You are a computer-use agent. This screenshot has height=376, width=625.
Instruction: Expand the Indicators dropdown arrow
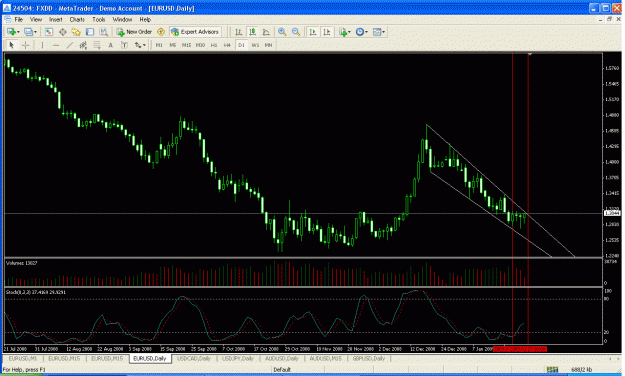coord(350,32)
